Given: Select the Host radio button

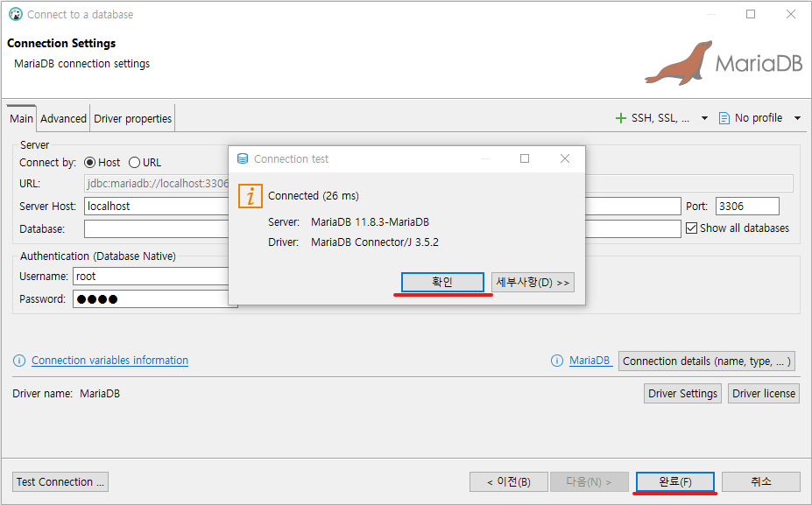Looking at the screenshot, I should coord(89,163).
